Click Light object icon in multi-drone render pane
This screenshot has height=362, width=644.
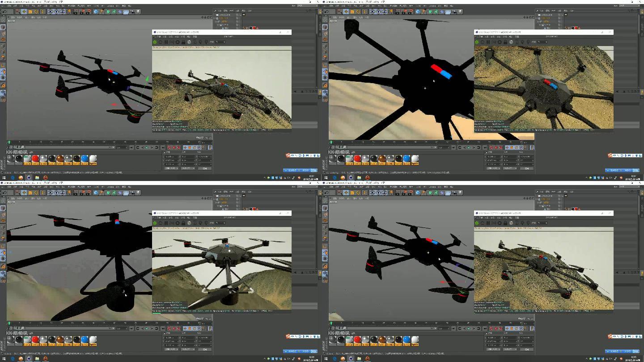click(460, 193)
